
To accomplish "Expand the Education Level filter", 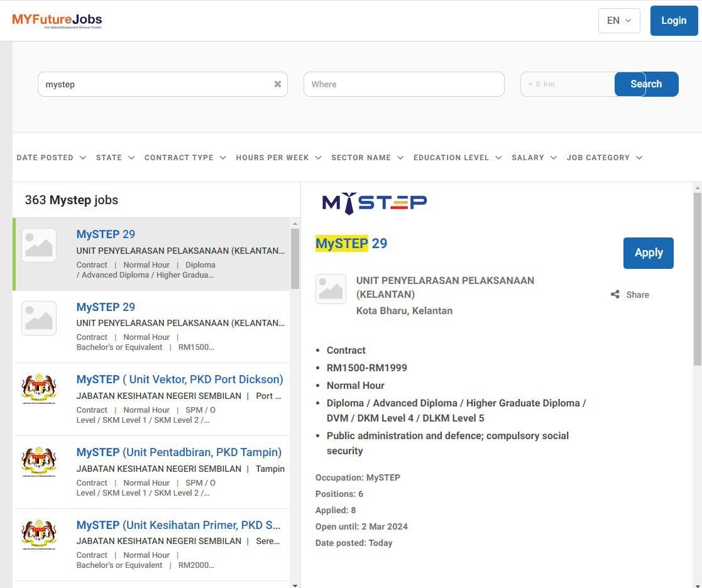I will tap(457, 158).
